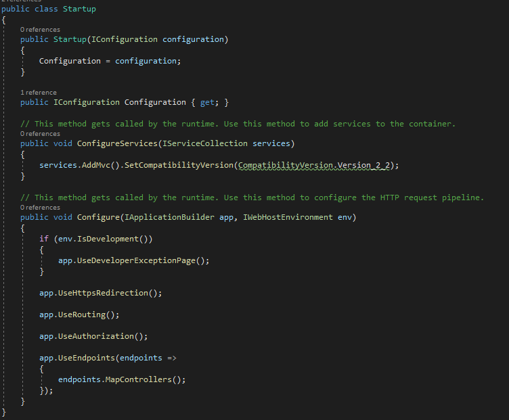Click 'void' keyword in the ConfigureServices declaration
The image size is (509, 420).
pyautogui.click(x=63, y=143)
